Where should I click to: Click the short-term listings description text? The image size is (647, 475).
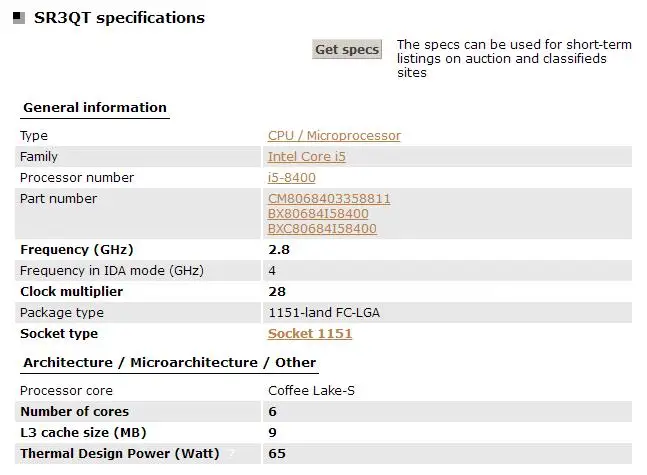pyautogui.click(x=514, y=59)
